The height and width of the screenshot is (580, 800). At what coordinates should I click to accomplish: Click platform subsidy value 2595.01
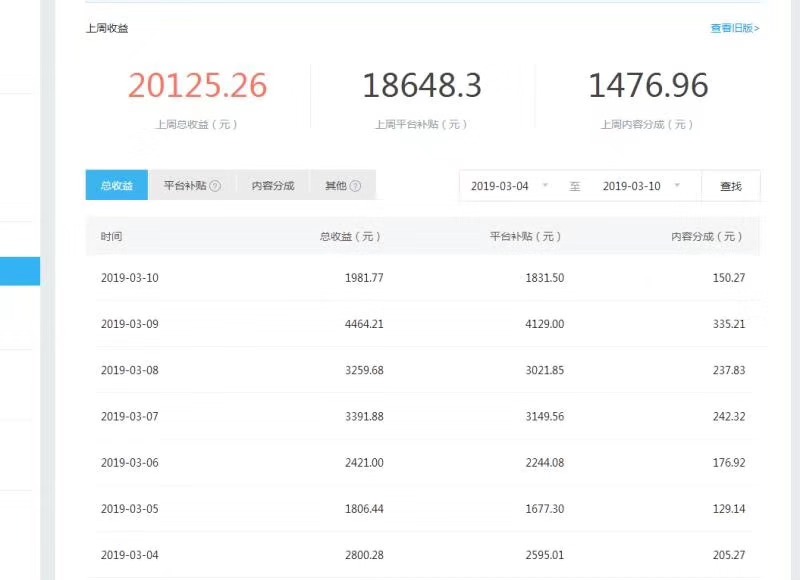click(x=545, y=555)
